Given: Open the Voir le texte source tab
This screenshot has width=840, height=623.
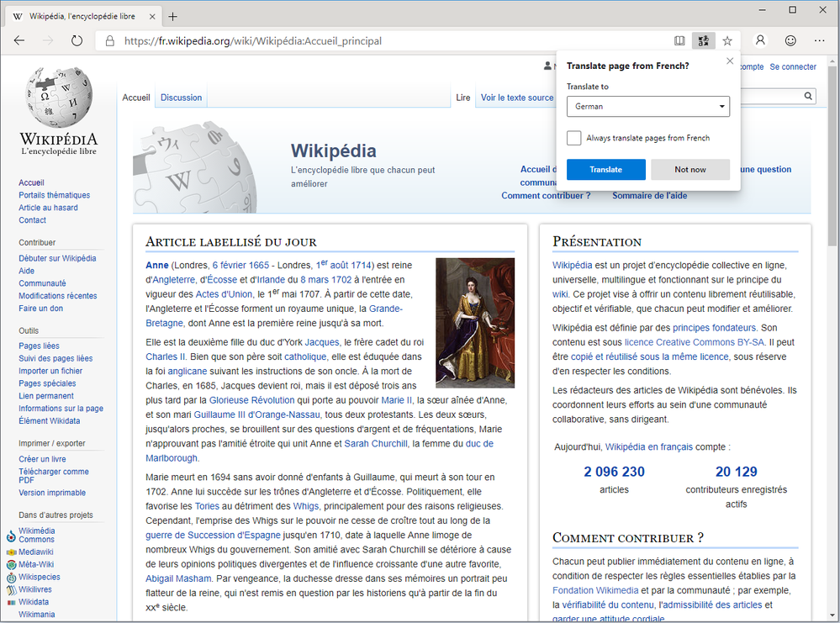Looking at the screenshot, I should point(517,98).
